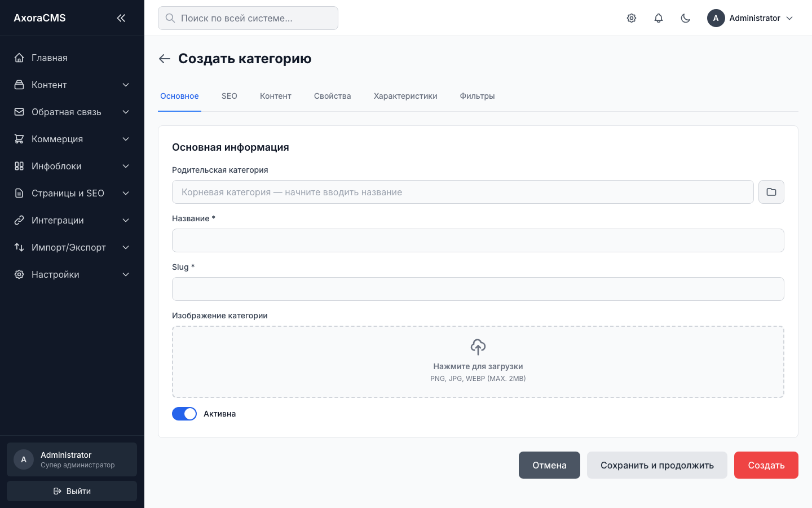Expand the Контент menu chevron
The image size is (812, 508).
click(126, 85)
